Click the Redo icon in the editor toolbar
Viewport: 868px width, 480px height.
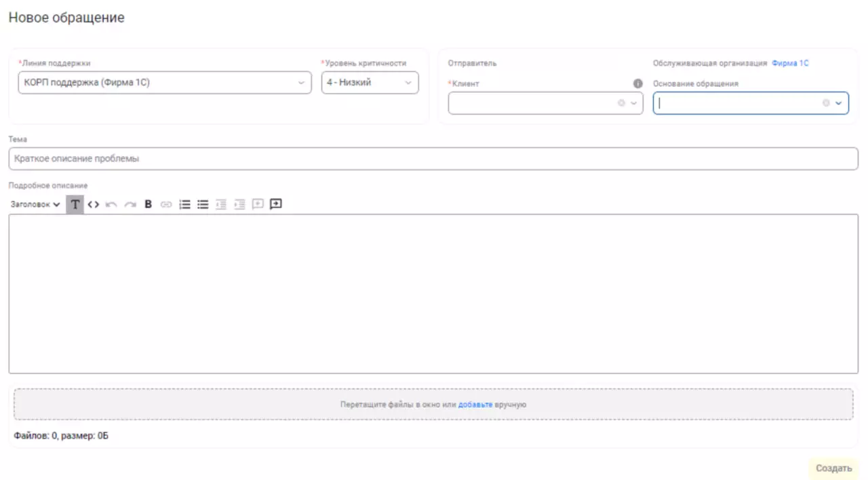point(130,204)
